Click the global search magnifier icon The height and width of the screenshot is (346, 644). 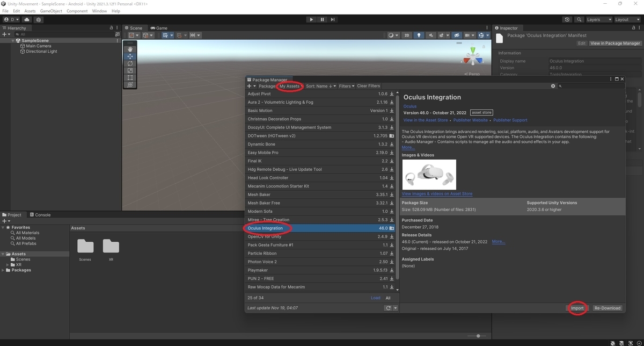pos(579,19)
